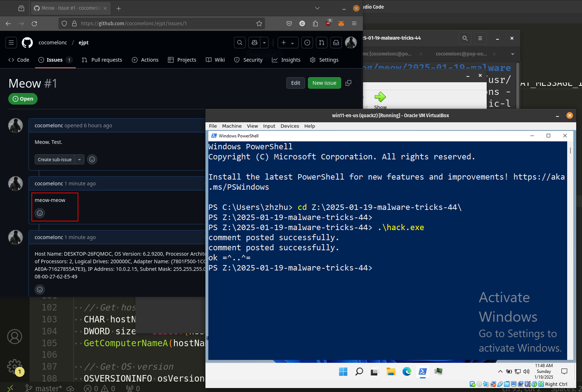Open the Windows notification center icon
582x392 pixels.
click(564, 371)
